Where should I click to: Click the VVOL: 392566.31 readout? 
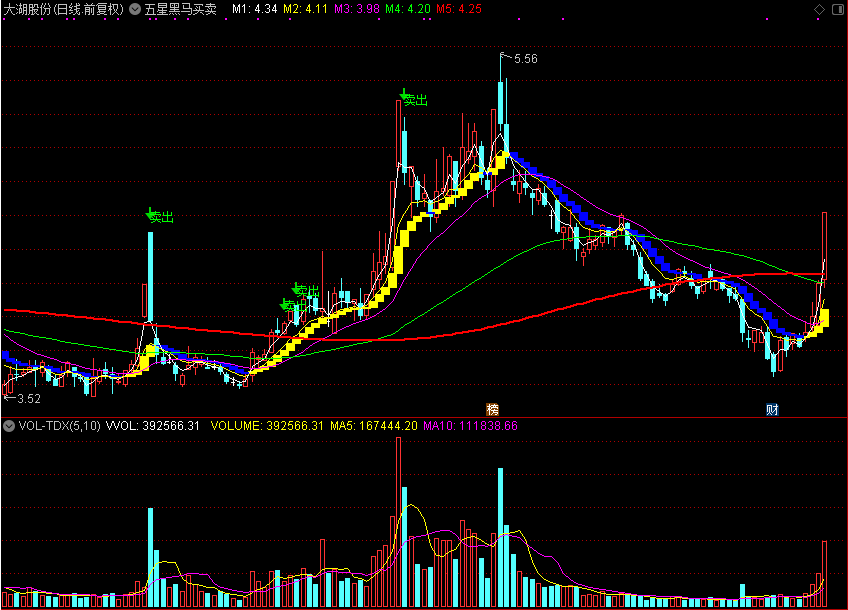(153, 426)
